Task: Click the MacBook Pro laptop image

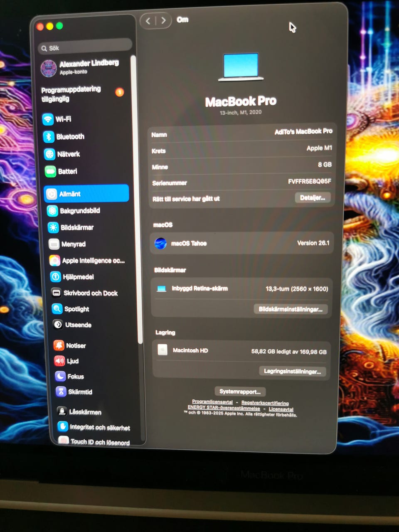Action: (x=241, y=66)
